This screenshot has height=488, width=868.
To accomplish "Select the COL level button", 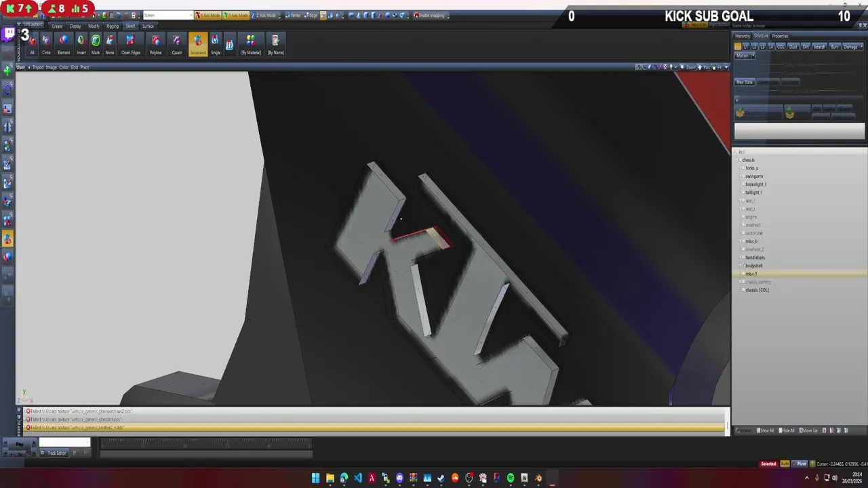I will 781,47.
